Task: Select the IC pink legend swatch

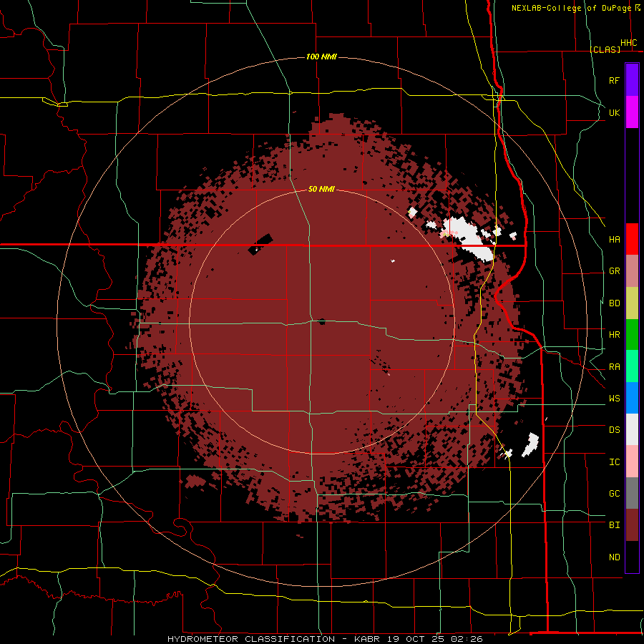Action: tap(632, 462)
